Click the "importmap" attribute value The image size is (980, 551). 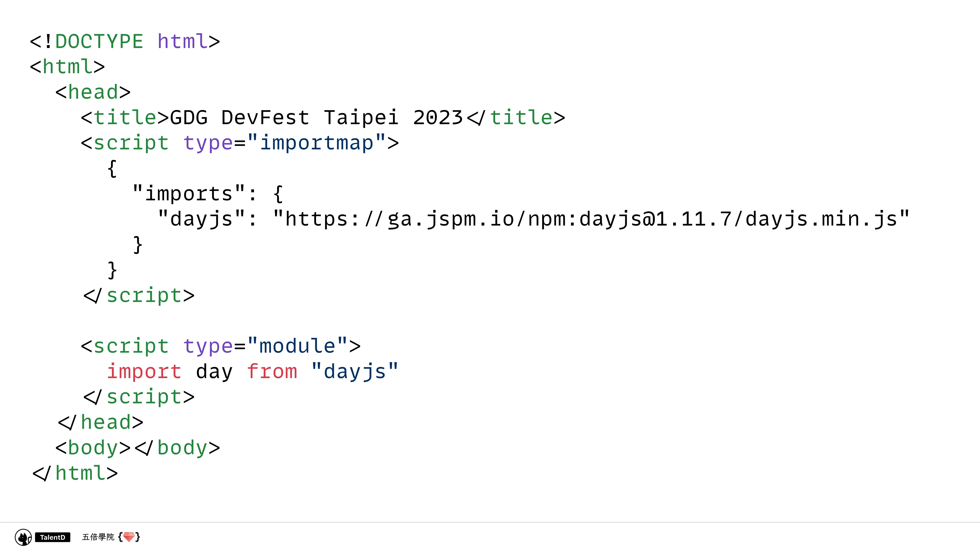[317, 143]
